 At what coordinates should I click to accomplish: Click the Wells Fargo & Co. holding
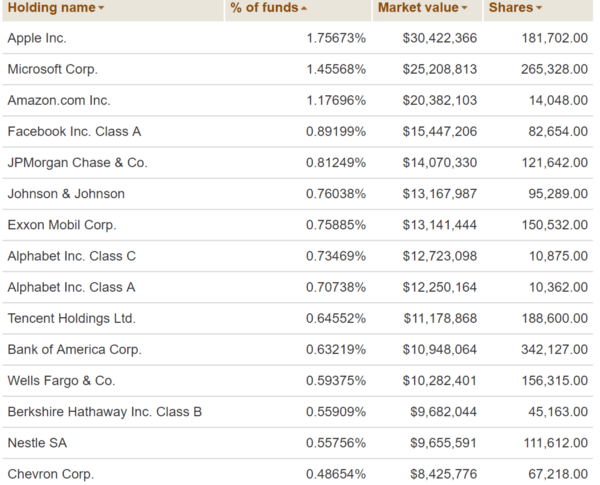[x=61, y=381]
